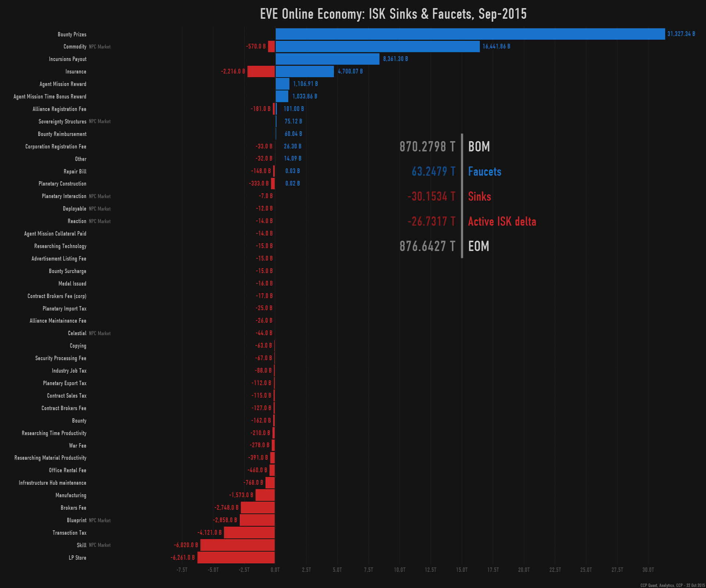Click the value '31,327.34 B'
The height and width of the screenshot is (588, 706).
click(x=681, y=34)
